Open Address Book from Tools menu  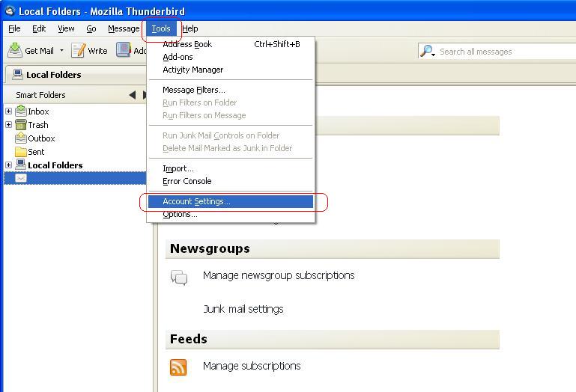[187, 44]
